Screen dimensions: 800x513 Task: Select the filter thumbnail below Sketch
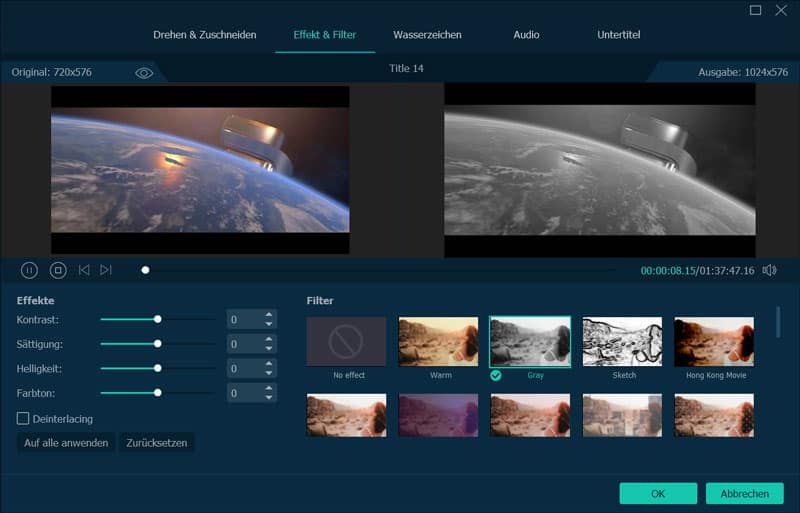tap(622, 415)
